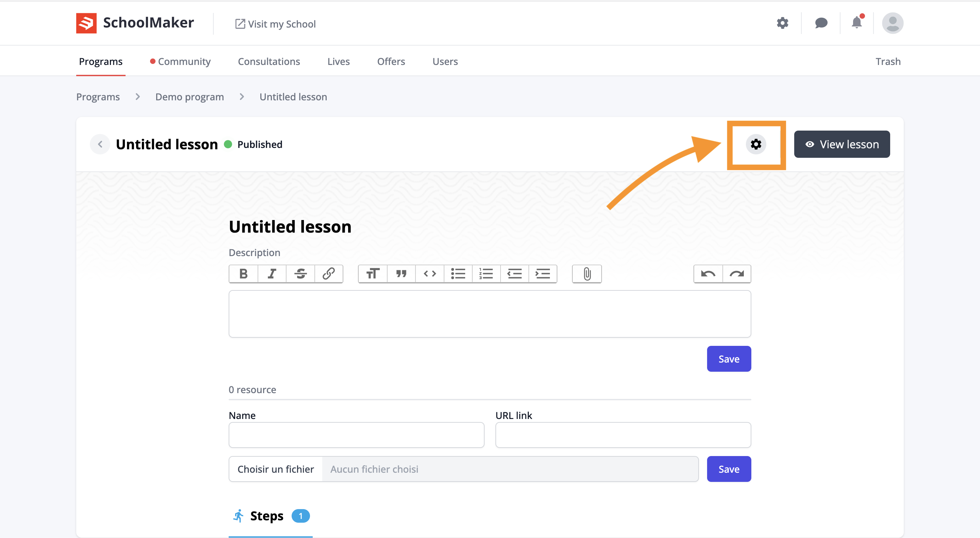This screenshot has width=980, height=538.
Task: Click the 0 resource label
Action: click(252, 390)
